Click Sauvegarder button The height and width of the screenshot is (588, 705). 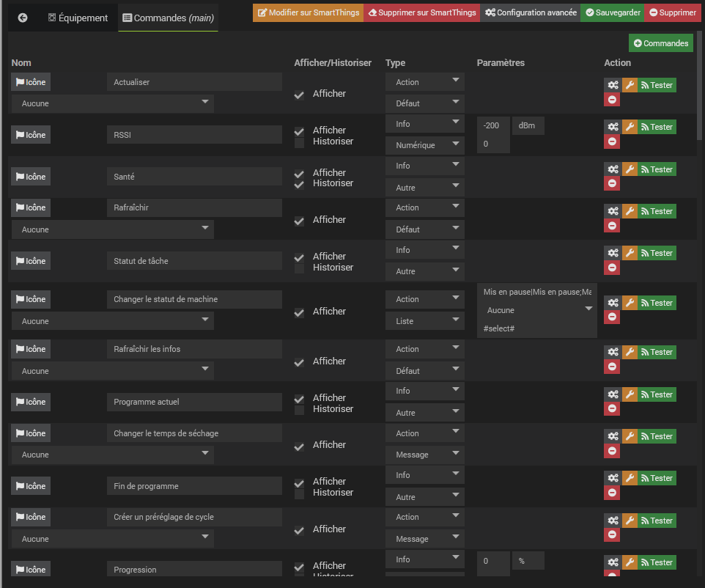(x=613, y=12)
